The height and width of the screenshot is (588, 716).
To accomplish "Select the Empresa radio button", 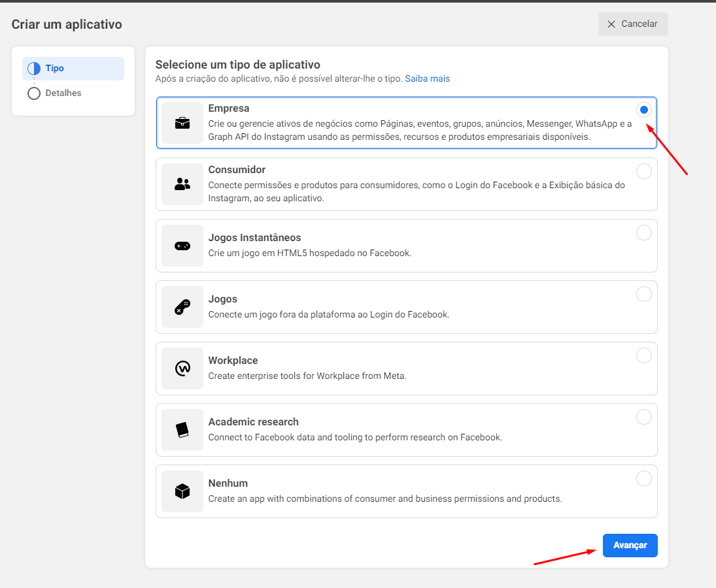I will pos(644,110).
